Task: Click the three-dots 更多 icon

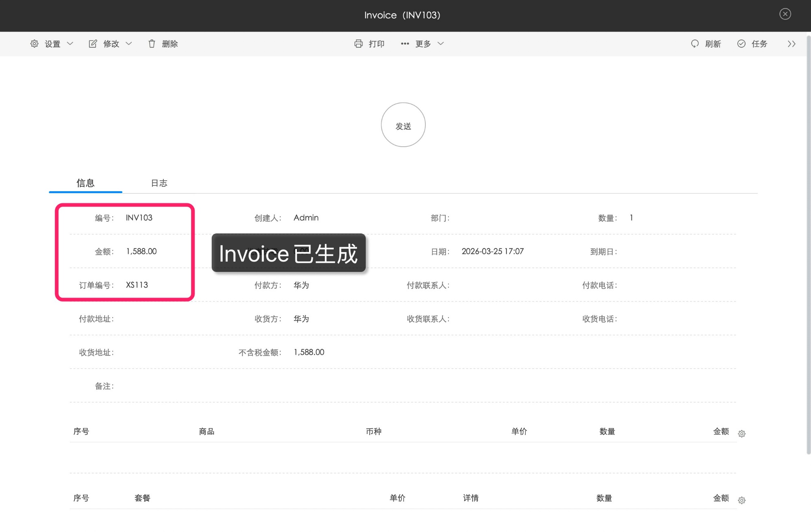Action: (x=405, y=44)
